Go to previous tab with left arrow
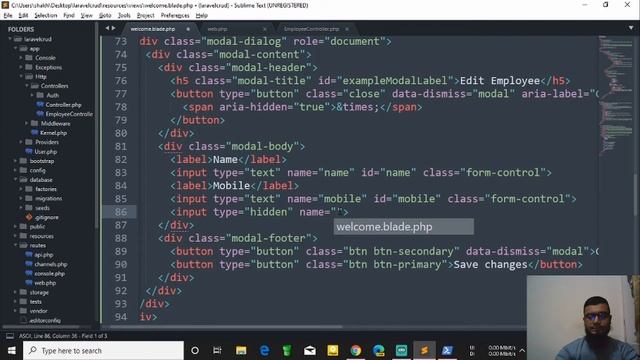Image resolution: width=640 pixels, height=360 pixels. 107,28
